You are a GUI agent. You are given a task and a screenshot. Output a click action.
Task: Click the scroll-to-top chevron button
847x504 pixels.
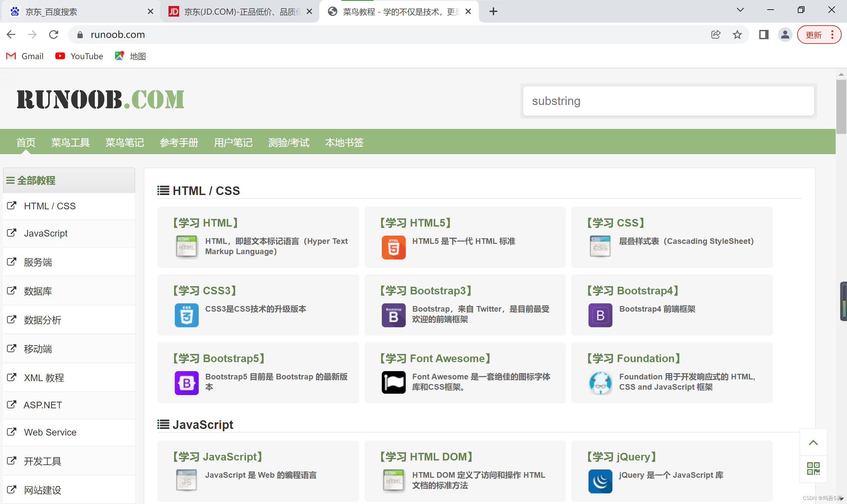tap(813, 442)
